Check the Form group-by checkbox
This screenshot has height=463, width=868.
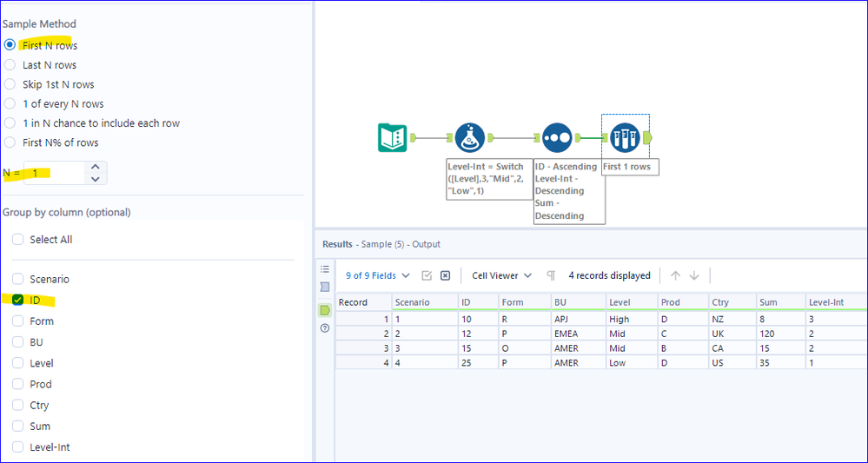(18, 321)
